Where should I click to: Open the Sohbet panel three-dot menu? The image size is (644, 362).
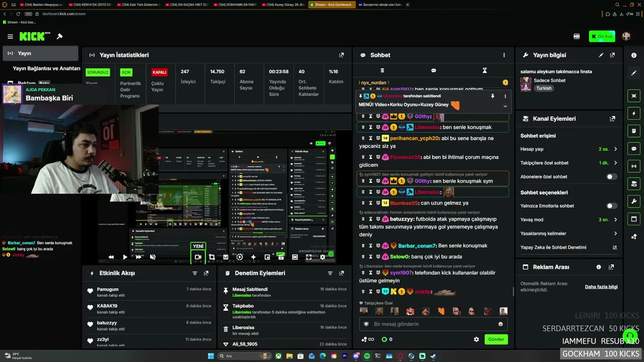504,55
